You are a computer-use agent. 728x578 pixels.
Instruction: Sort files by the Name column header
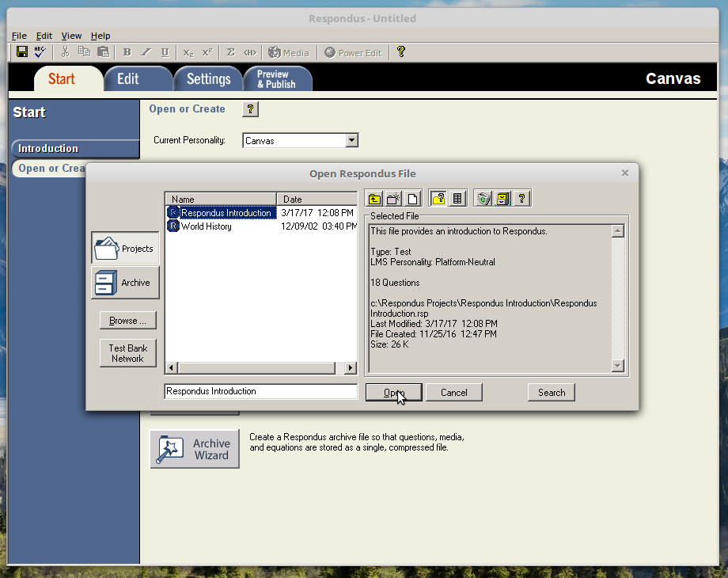[221, 199]
